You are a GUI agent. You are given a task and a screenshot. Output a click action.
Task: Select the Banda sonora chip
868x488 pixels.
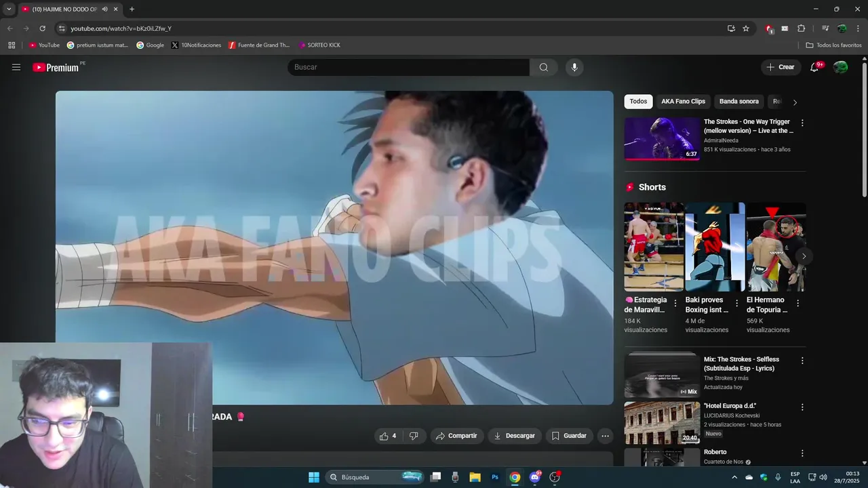pos(739,102)
